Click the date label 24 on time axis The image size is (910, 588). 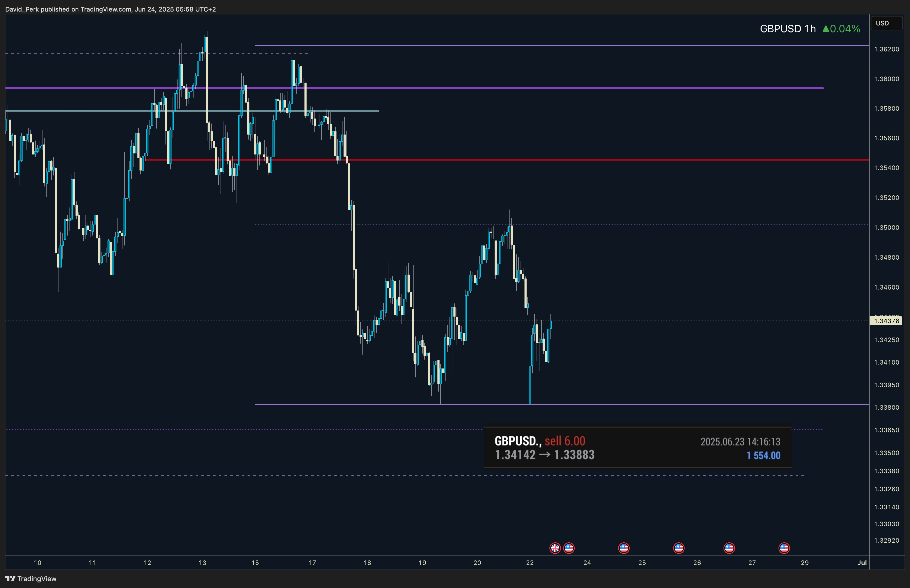587,562
